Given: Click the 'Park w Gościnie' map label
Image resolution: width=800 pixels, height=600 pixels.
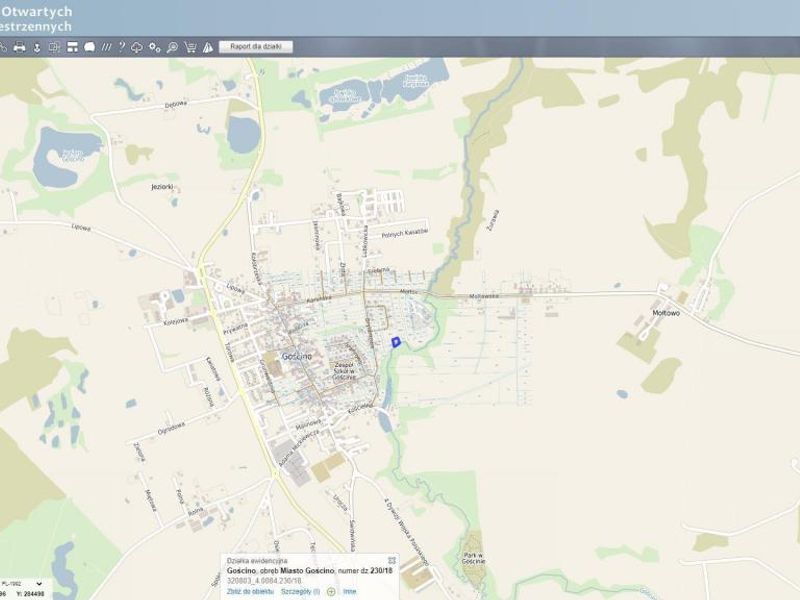Looking at the screenshot, I should [473, 558].
